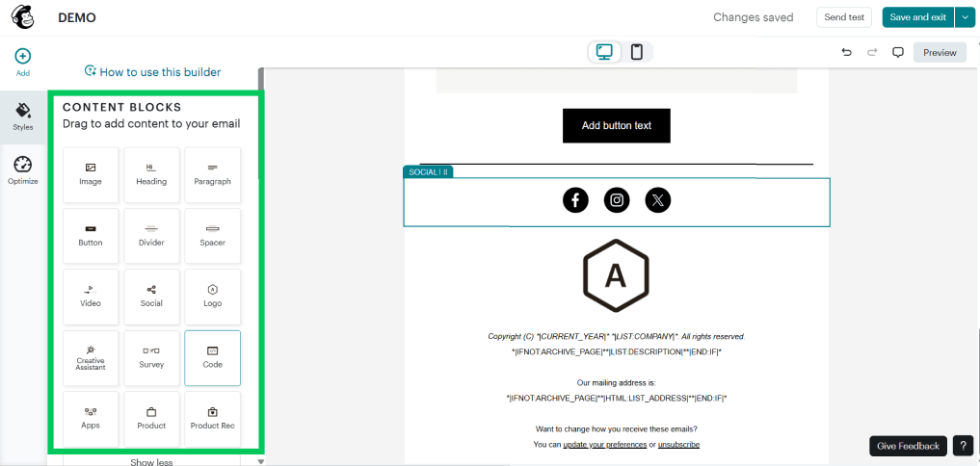Click the SOCIAL block drag handle label

click(x=428, y=171)
